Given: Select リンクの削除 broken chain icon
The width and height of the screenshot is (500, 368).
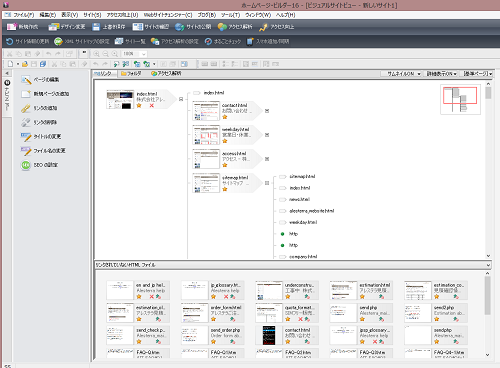Looking at the screenshot, I should point(26,122).
